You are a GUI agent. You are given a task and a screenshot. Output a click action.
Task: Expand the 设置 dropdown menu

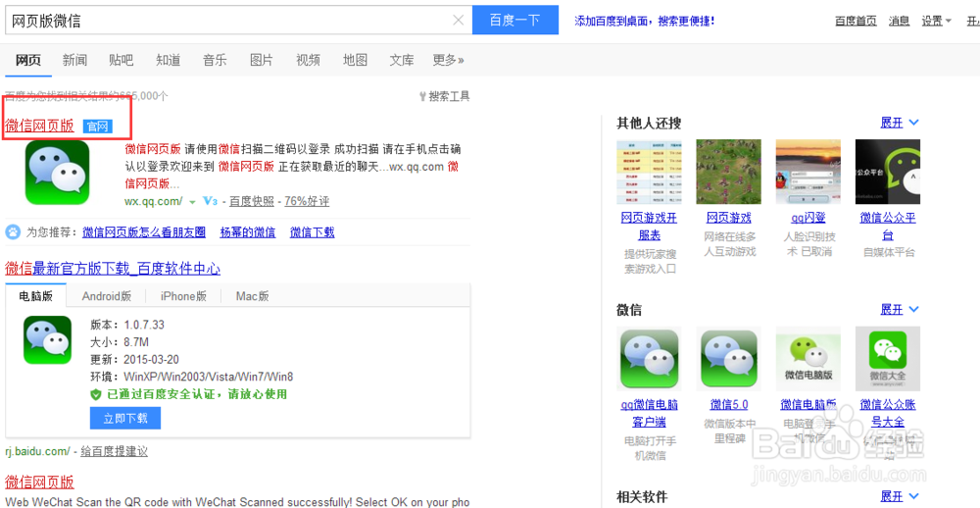click(936, 21)
